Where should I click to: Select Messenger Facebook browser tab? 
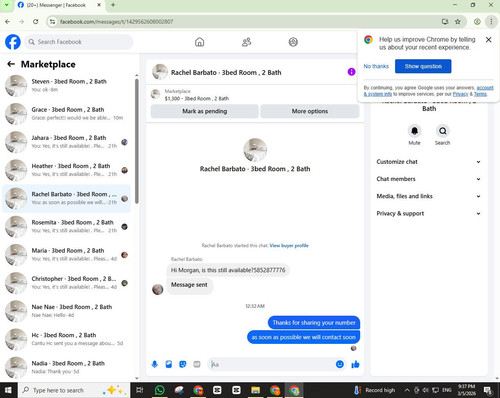click(59, 5)
